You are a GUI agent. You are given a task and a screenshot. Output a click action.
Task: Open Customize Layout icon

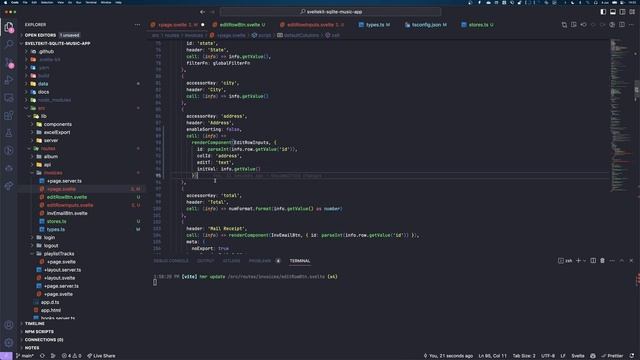(x=632, y=12)
